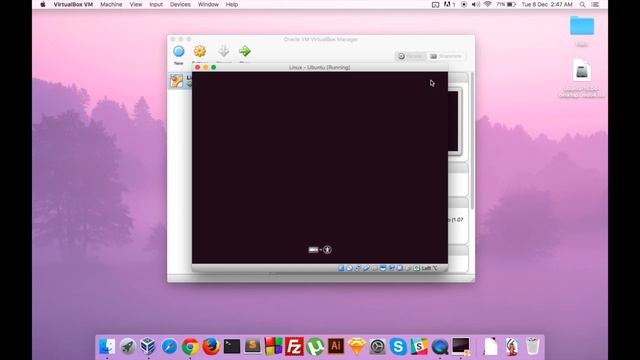Switch to Details view in VirtualBox Manager
This screenshot has height=360, width=640.
[x=410, y=56]
